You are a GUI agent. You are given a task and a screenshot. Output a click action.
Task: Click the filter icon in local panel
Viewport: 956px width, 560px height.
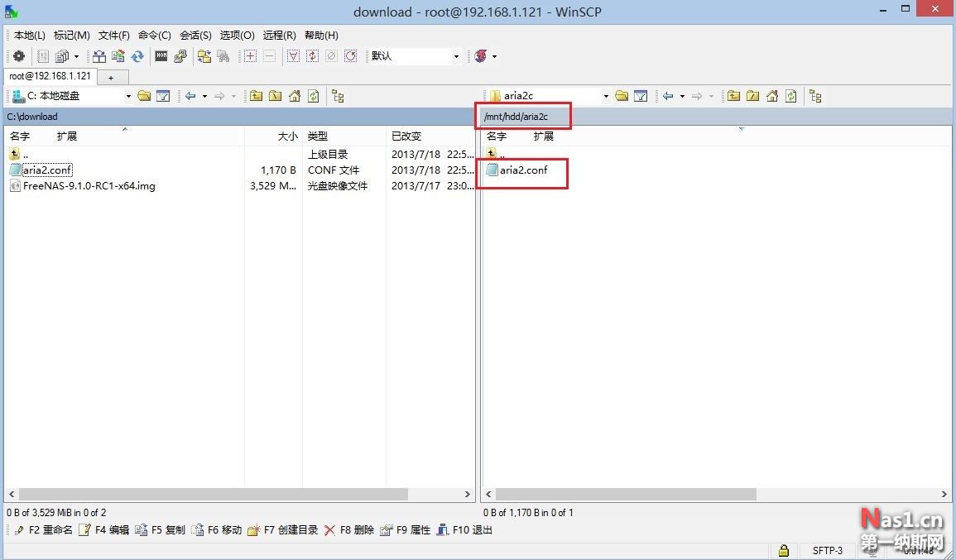(163, 96)
